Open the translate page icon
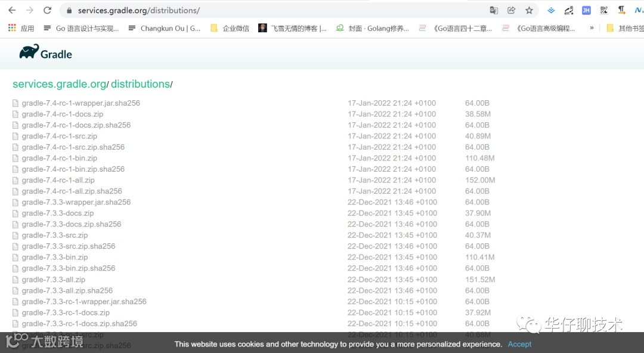The height and width of the screenshot is (353, 644). tap(494, 10)
